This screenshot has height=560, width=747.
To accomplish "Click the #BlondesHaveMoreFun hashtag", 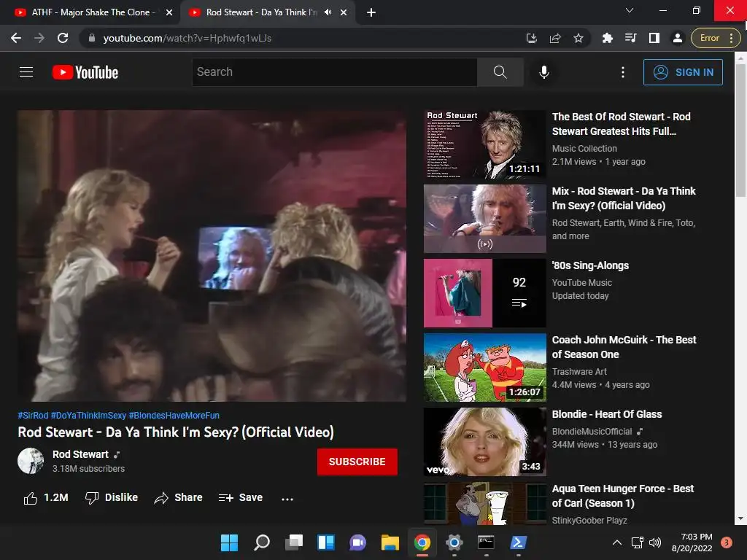I will pos(174,415).
